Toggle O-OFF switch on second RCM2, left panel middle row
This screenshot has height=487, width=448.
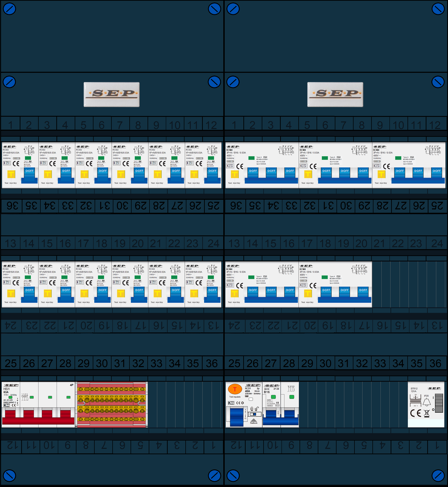pyautogui.click(x=66, y=294)
